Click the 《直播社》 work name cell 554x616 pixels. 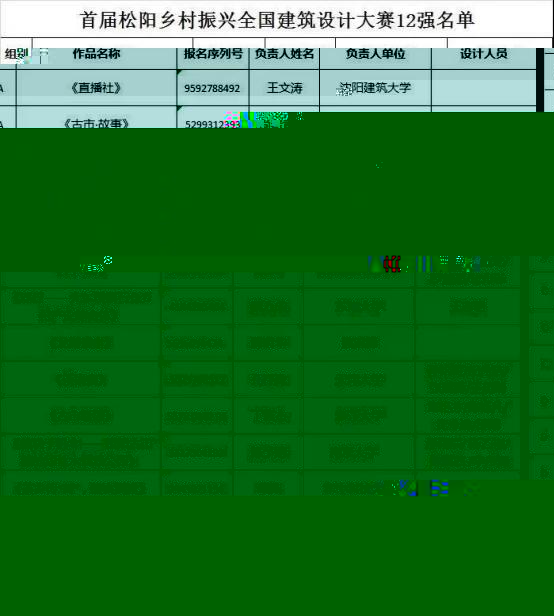(x=97, y=88)
